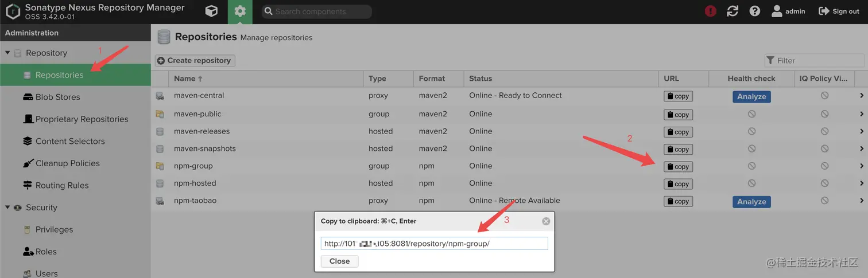This screenshot has height=278, width=868.
Task: Open the Administration gear icon
Action: tap(240, 11)
